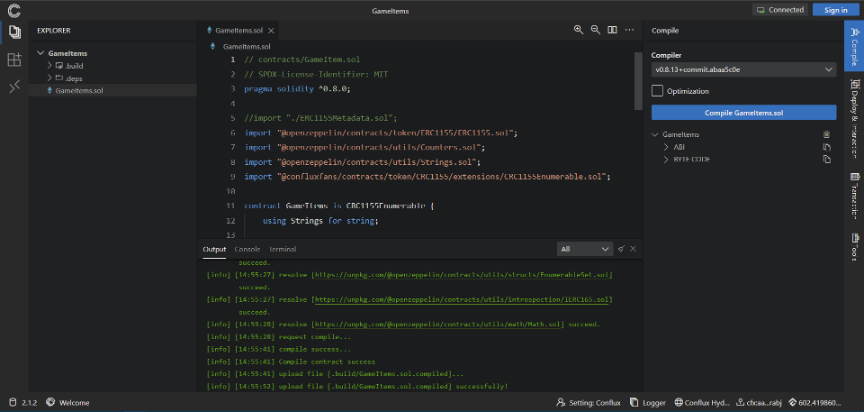Zoom in the editor with magnifier plus
The image size is (864, 412).
[578, 30]
